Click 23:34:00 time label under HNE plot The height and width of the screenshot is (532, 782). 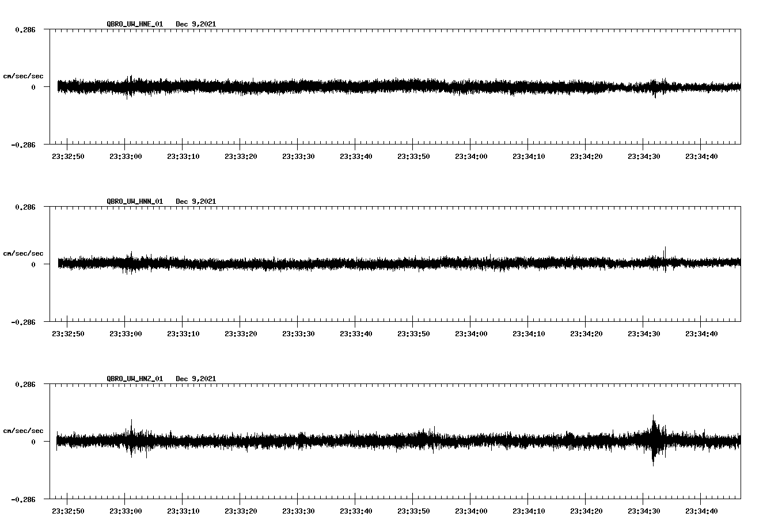(471, 156)
